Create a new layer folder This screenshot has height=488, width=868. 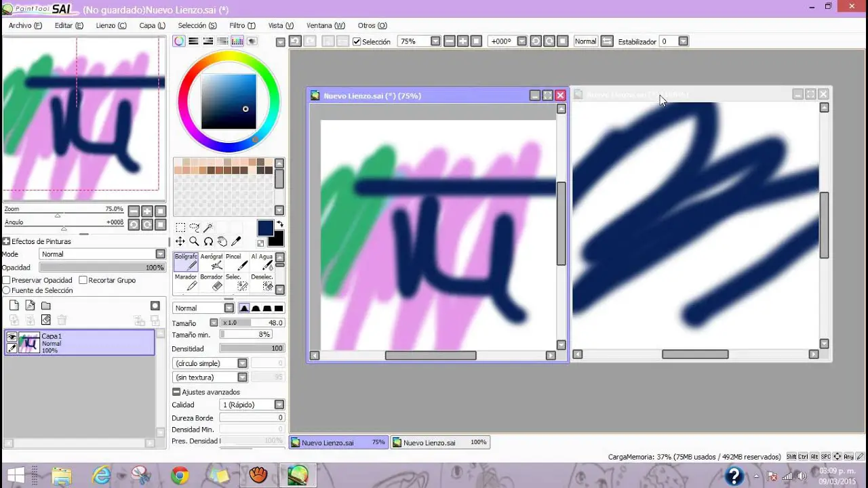46,306
